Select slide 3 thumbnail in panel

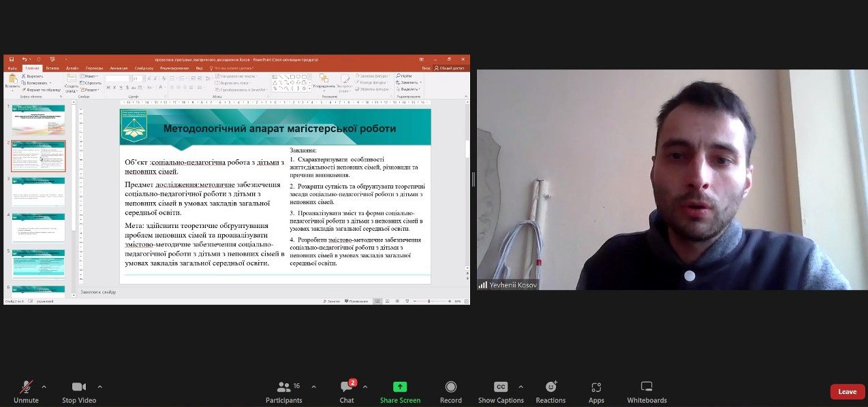pos(38,191)
